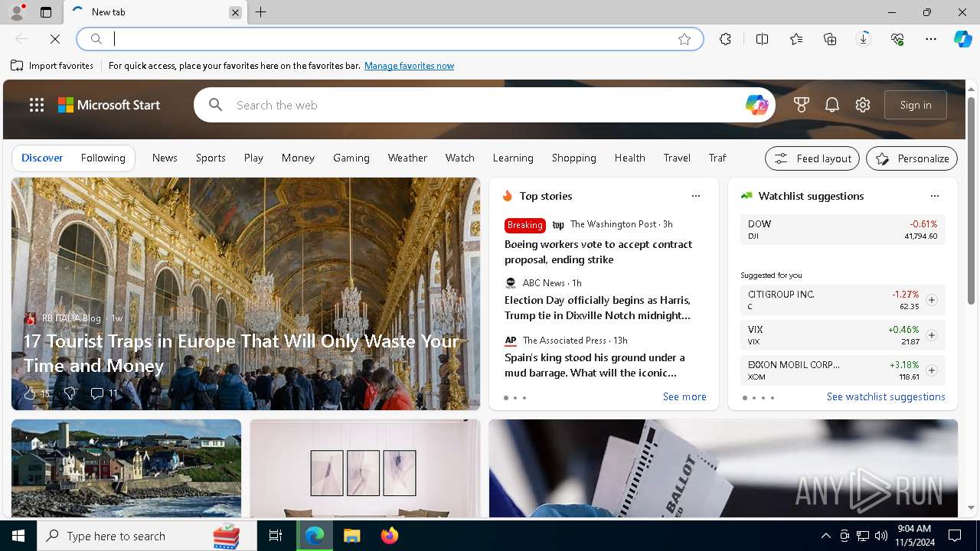
Task: Select the Discover feed tab
Action: (x=42, y=158)
